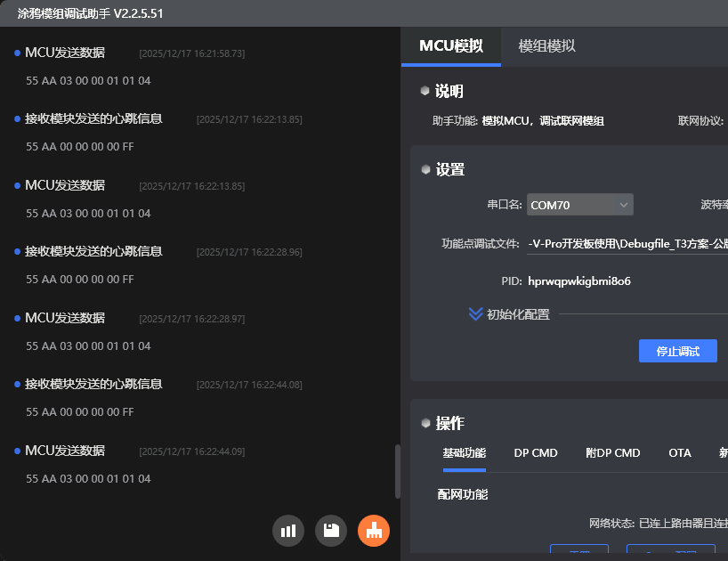Click the hexagon icon beside 设置
Image resolution: width=728 pixels, height=561 pixels.
[425, 168]
